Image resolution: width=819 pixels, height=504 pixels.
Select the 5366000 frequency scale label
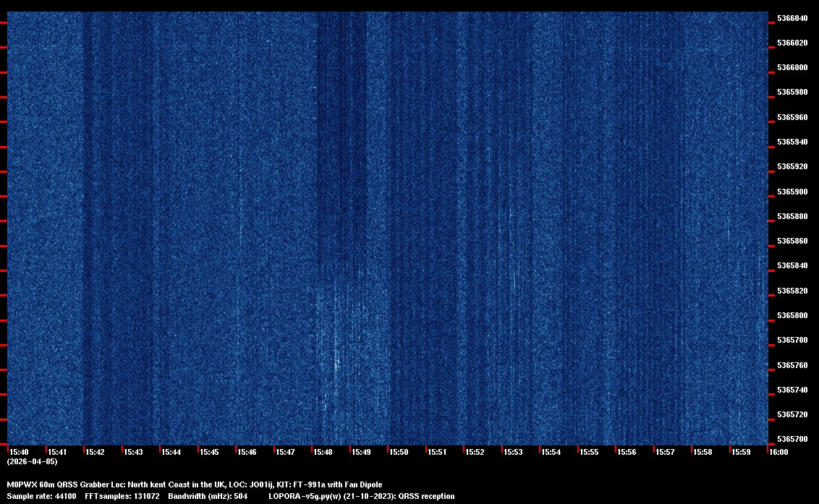click(x=792, y=67)
